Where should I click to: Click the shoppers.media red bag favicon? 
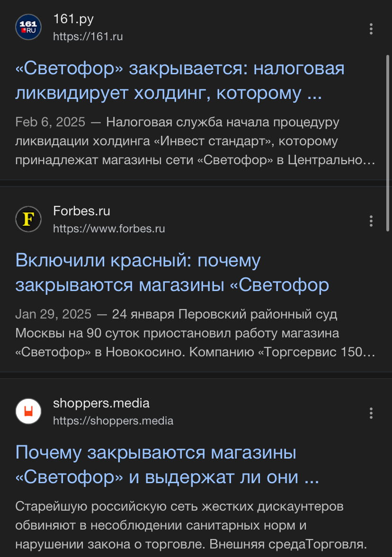coord(28,411)
